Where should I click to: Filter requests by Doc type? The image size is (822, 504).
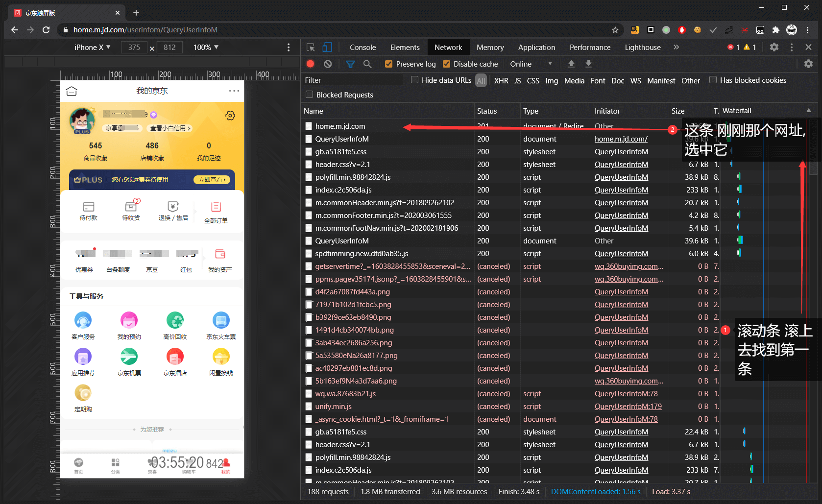617,80
